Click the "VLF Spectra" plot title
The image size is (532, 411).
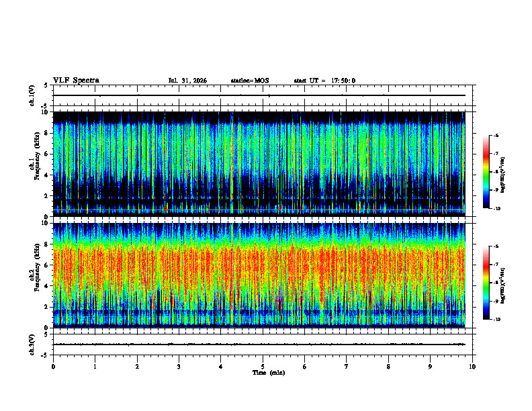76,81
